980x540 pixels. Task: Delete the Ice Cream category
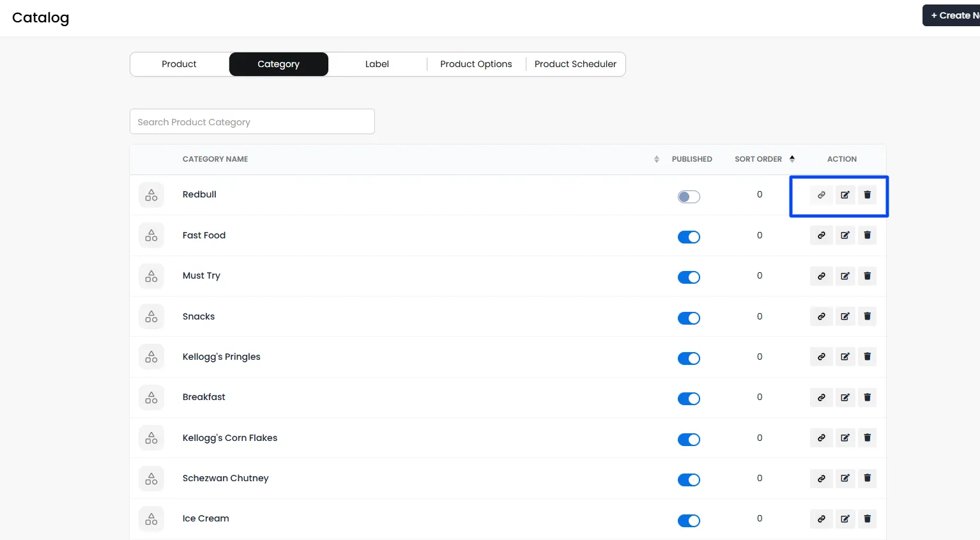click(868, 519)
